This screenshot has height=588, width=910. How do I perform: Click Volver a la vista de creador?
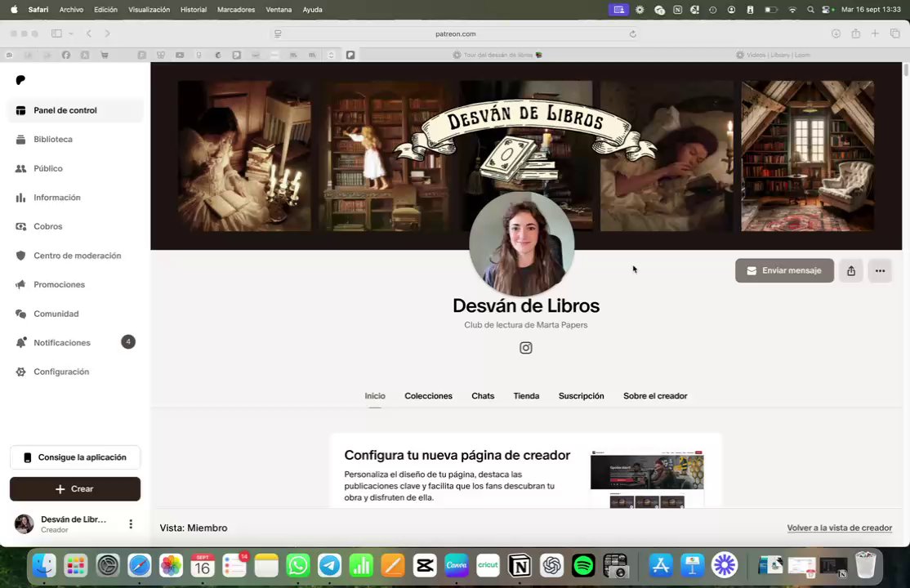pos(839,528)
